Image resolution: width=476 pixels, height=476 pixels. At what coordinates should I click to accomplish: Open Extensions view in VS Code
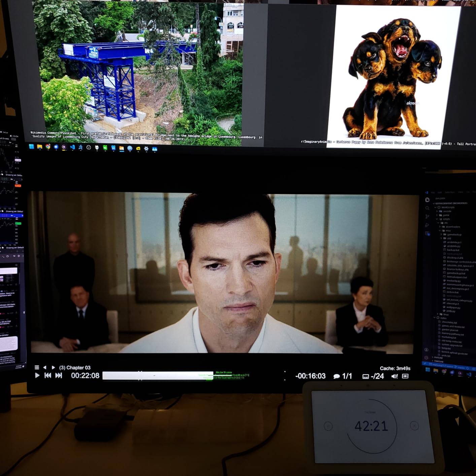tap(427, 233)
